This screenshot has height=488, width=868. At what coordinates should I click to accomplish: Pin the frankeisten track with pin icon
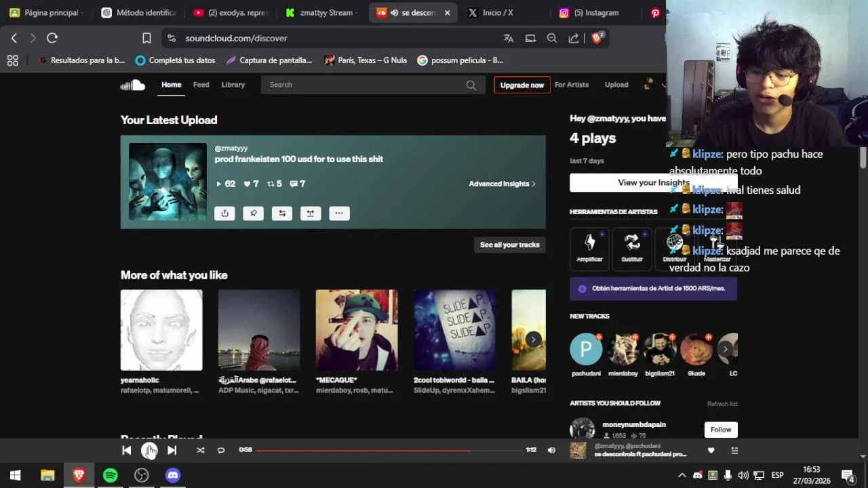pos(253,213)
